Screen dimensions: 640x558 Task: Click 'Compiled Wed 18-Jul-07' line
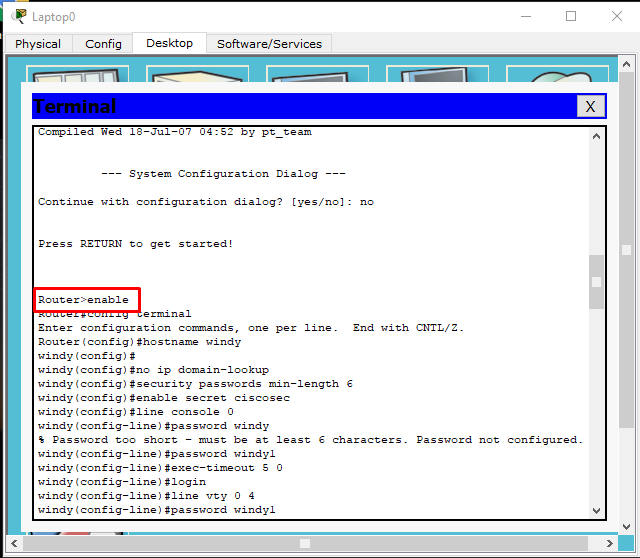pos(175,132)
